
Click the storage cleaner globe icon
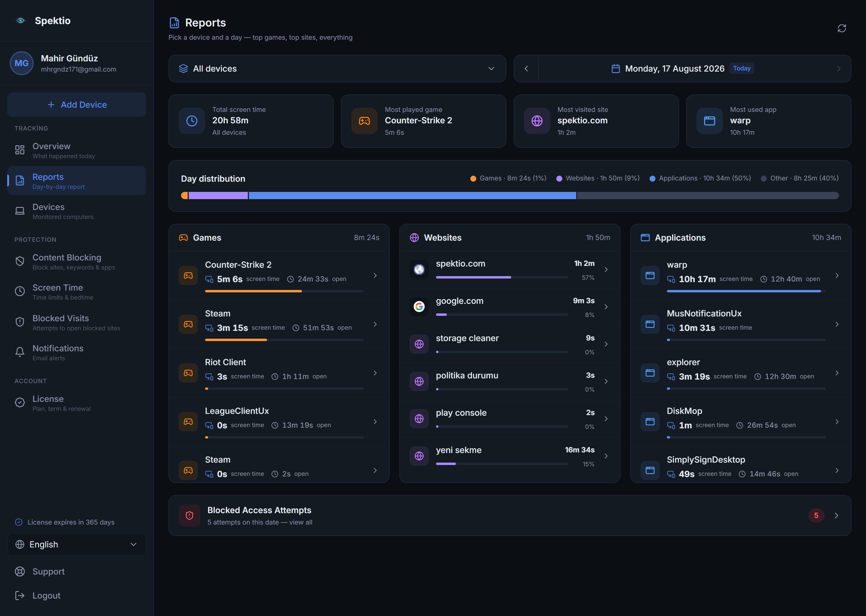click(419, 344)
